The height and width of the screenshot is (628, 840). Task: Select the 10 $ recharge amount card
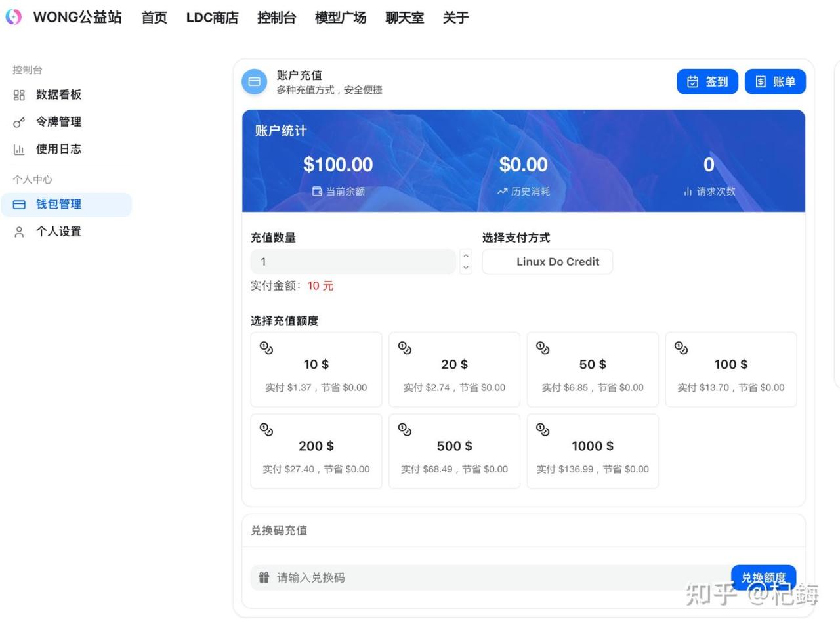[316, 369]
